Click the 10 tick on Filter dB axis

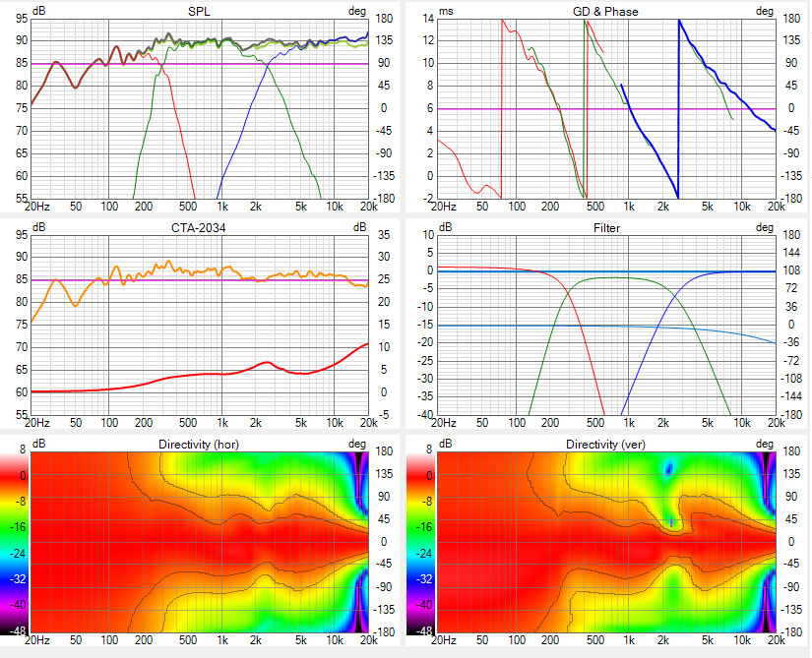[x=428, y=235]
